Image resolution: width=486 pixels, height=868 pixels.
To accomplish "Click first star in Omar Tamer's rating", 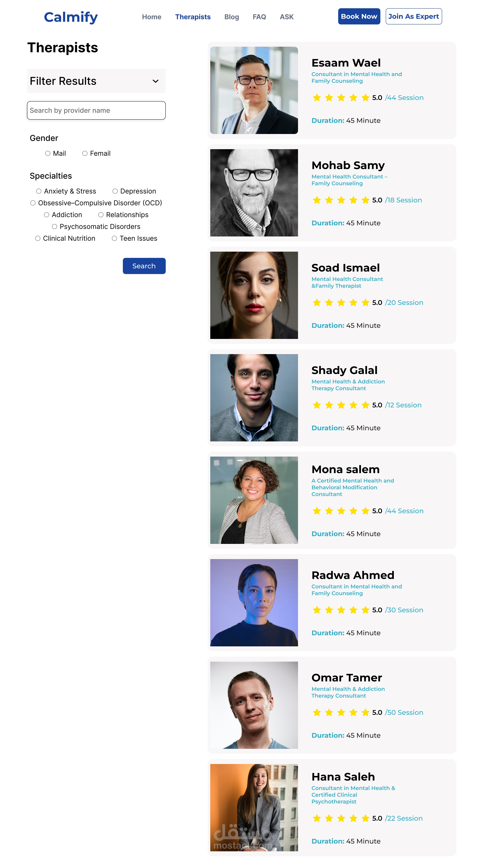I will (317, 712).
